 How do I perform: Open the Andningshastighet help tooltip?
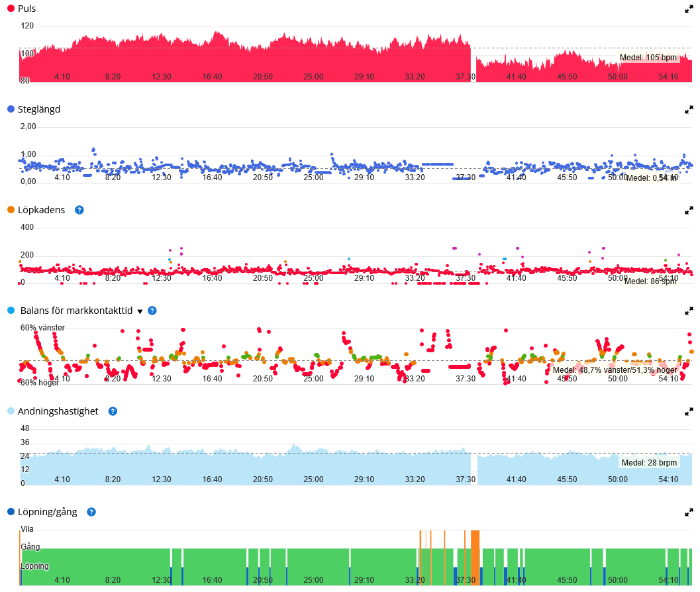[113, 411]
